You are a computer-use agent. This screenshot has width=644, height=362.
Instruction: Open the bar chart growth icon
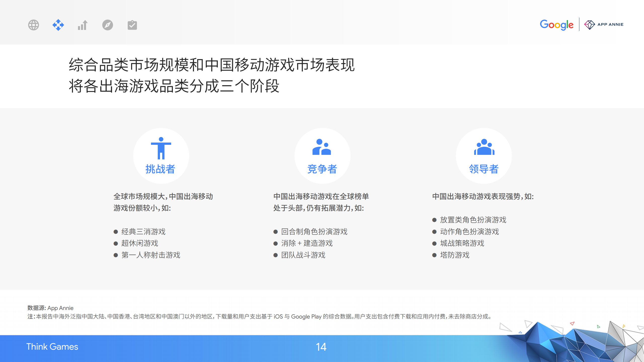tap(83, 25)
